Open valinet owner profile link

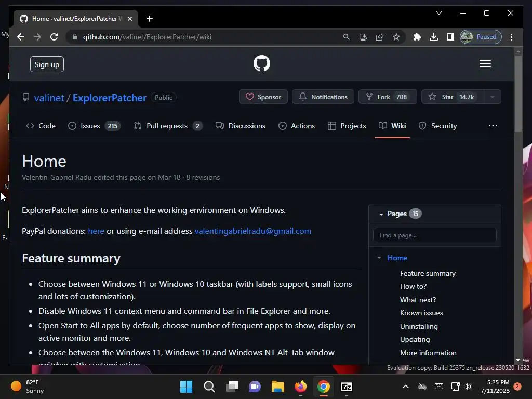pos(49,98)
